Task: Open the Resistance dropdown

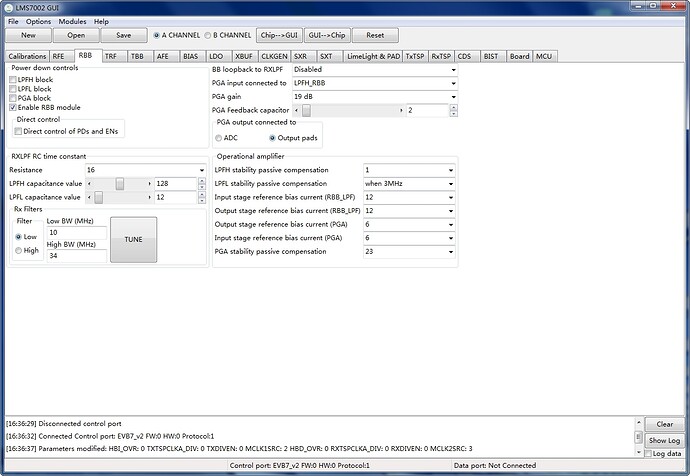Action: [x=146, y=170]
